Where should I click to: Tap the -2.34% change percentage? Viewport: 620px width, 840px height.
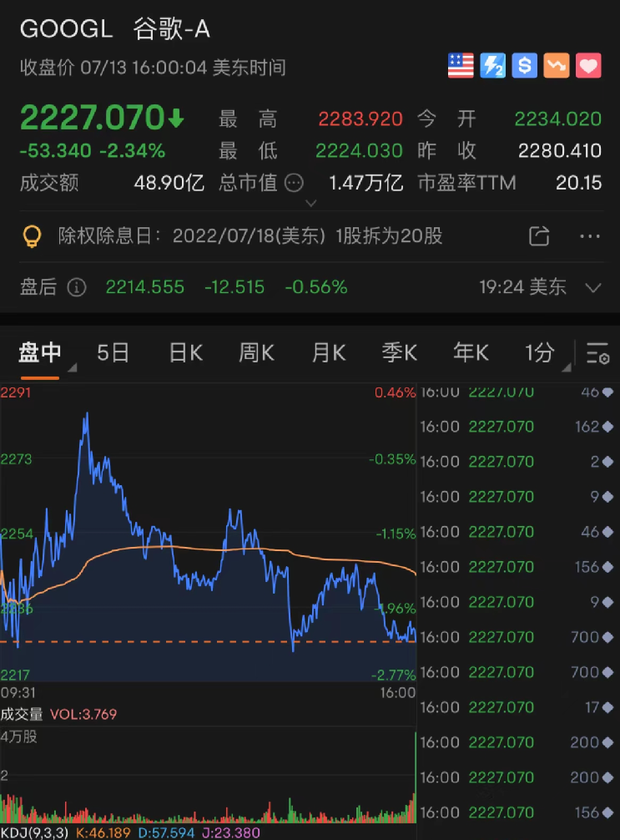point(132,151)
